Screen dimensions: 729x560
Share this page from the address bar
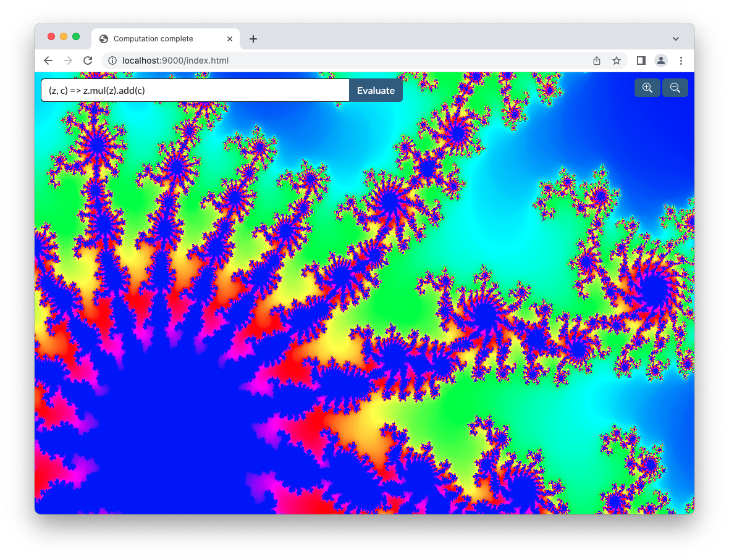tap(597, 61)
